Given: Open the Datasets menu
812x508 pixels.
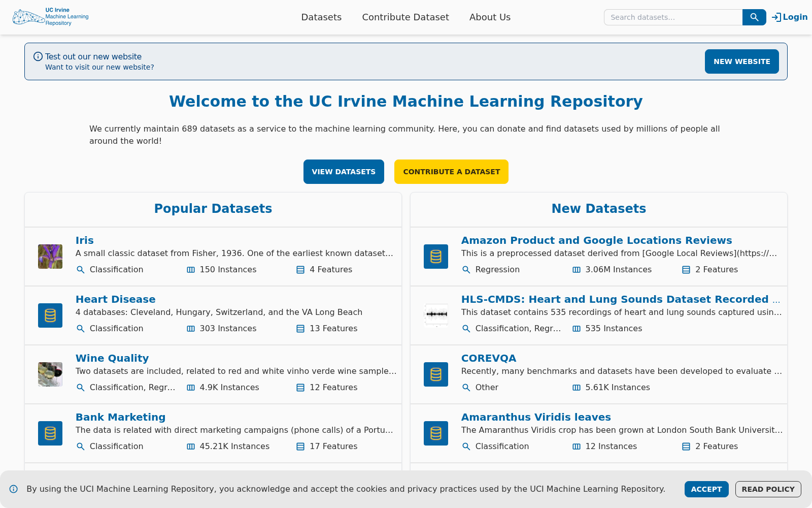Looking at the screenshot, I should [321, 17].
